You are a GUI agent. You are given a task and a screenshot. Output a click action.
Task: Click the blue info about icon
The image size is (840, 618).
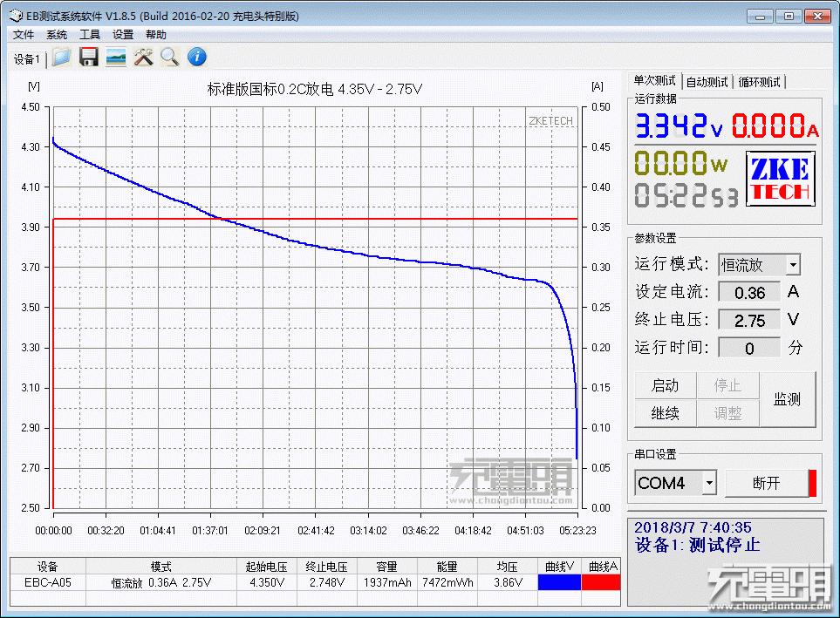[x=197, y=58]
